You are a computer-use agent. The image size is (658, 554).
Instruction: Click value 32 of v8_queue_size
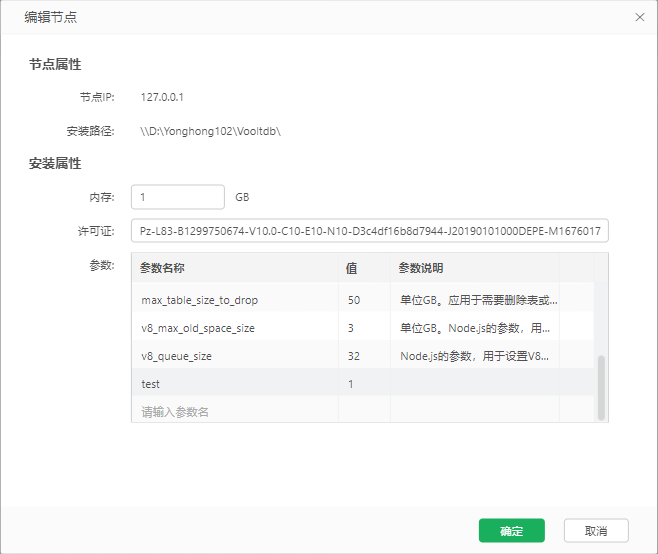pyautogui.click(x=354, y=356)
